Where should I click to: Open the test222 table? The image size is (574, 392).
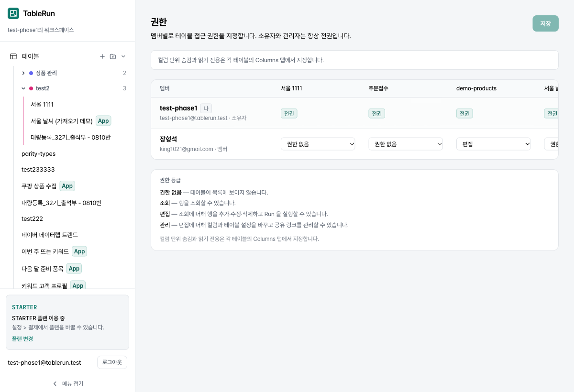pos(32,218)
